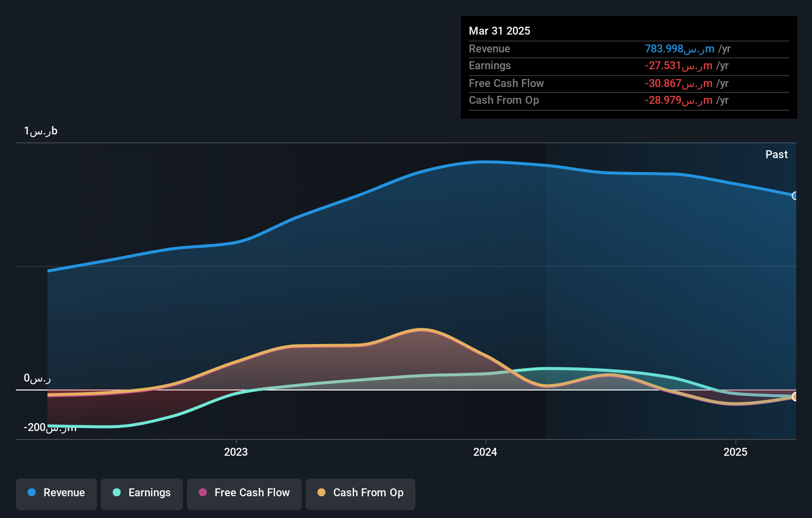Open the Mar 31 2025 tooltip header
Screen dimensions: 812x518
point(499,31)
